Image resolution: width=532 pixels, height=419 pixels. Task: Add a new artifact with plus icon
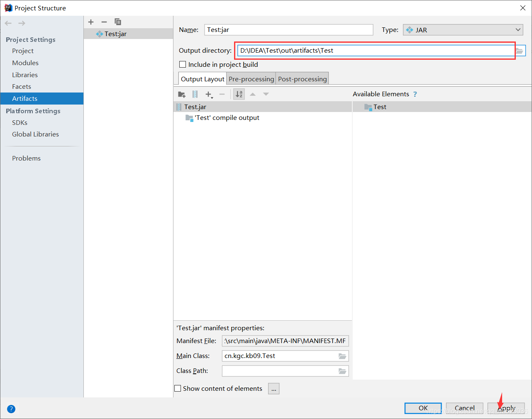click(x=91, y=22)
